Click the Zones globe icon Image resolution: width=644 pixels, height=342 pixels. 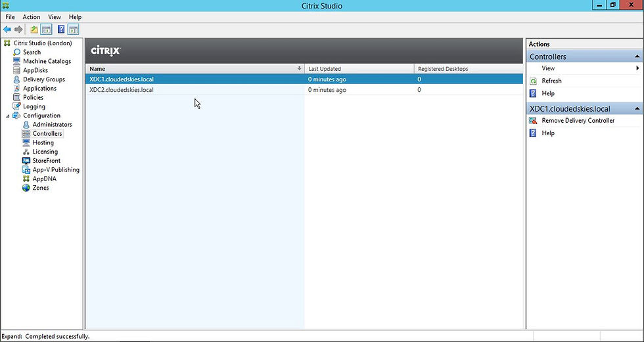click(26, 188)
